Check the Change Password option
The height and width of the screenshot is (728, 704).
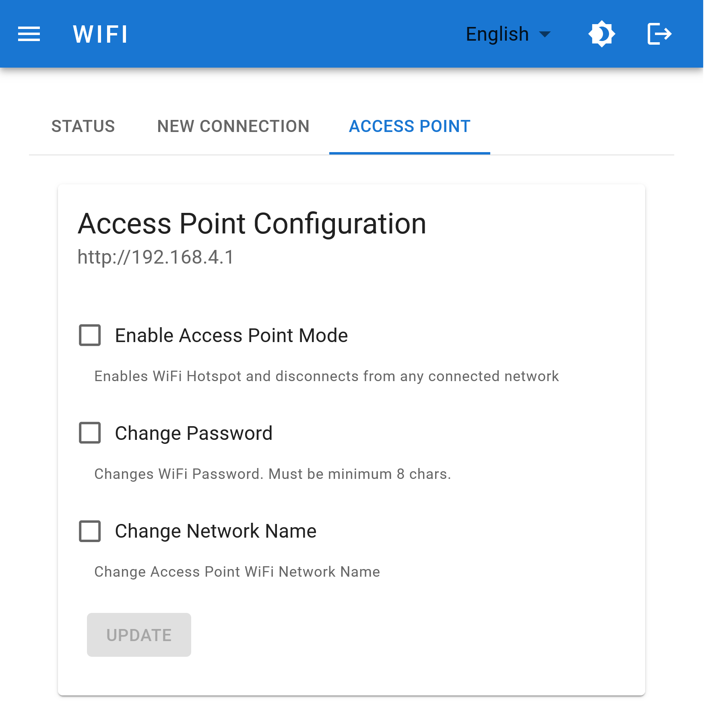coord(89,433)
